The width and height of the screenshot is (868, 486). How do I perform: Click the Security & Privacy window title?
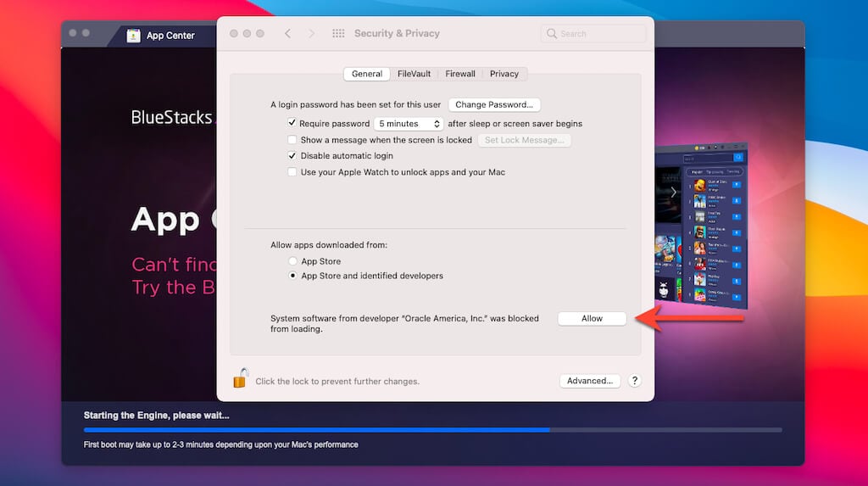(x=397, y=33)
